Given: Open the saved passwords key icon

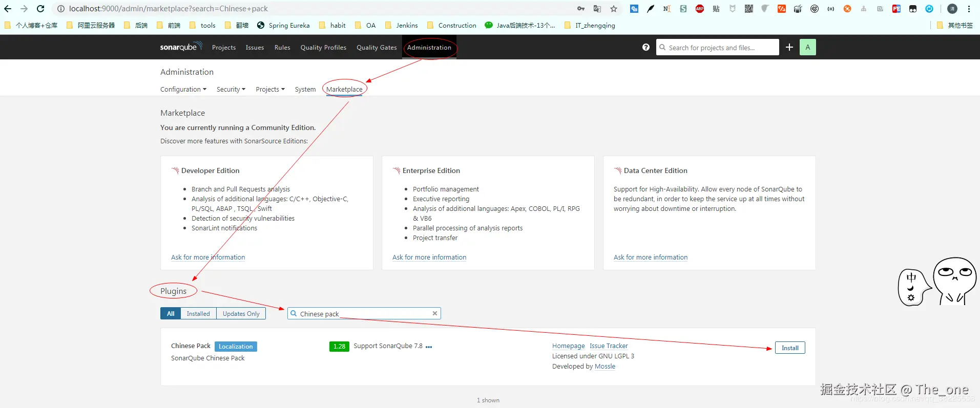Looking at the screenshot, I should tap(581, 9).
